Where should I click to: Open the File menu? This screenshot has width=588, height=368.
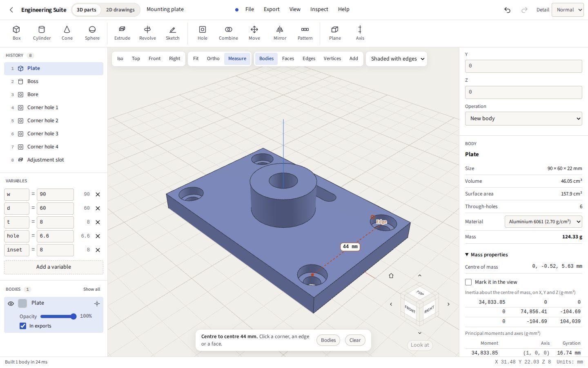[x=249, y=9]
